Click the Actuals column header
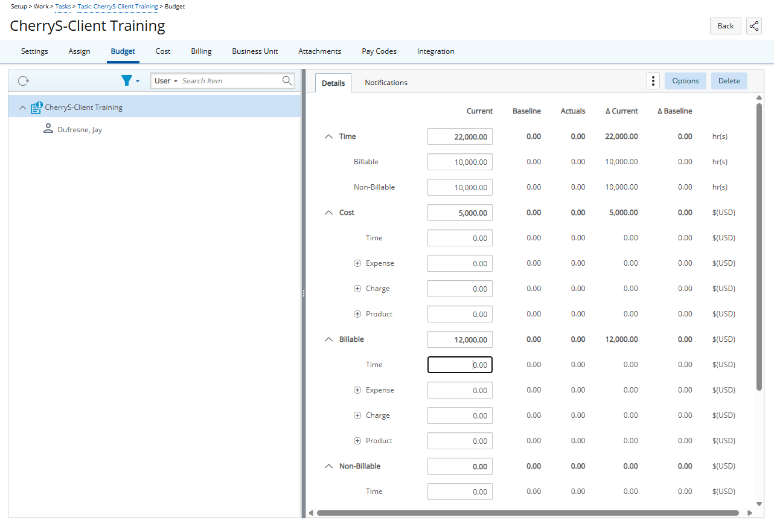Screen dimensions: 774x532 (x=573, y=111)
